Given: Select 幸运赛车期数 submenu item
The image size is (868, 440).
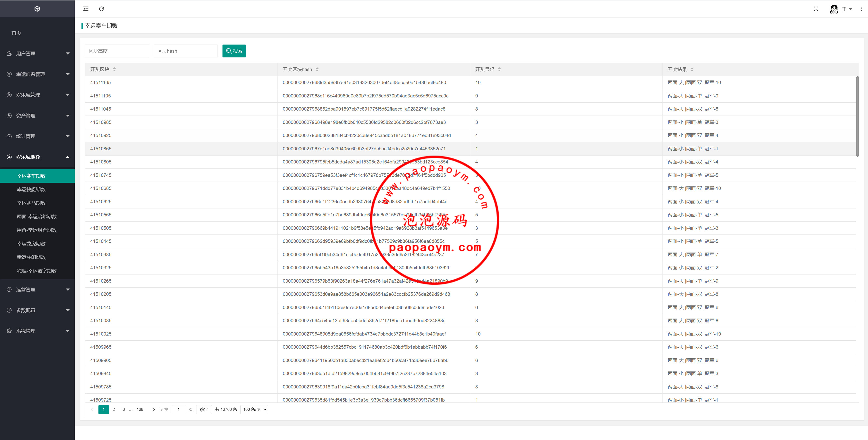Looking at the screenshot, I should click(x=37, y=176).
